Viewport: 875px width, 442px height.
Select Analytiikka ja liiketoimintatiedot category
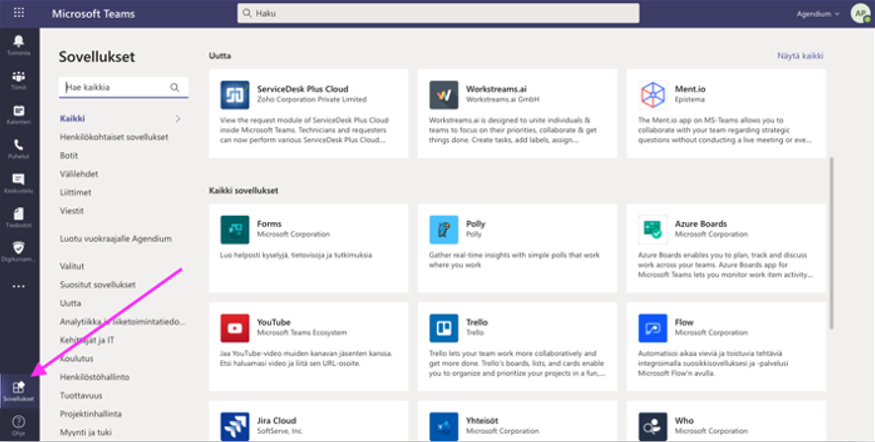[x=123, y=321]
